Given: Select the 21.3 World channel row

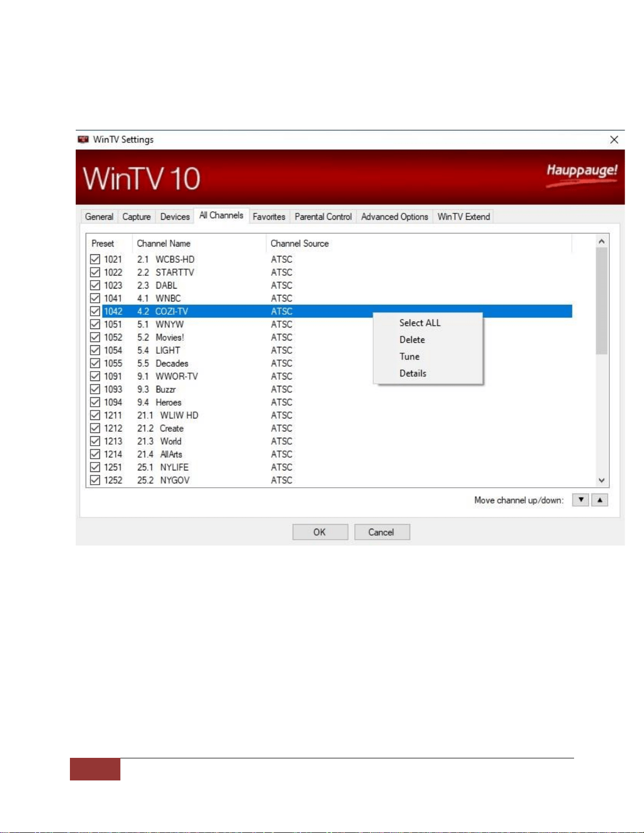Looking at the screenshot, I should pyautogui.click(x=330, y=441).
